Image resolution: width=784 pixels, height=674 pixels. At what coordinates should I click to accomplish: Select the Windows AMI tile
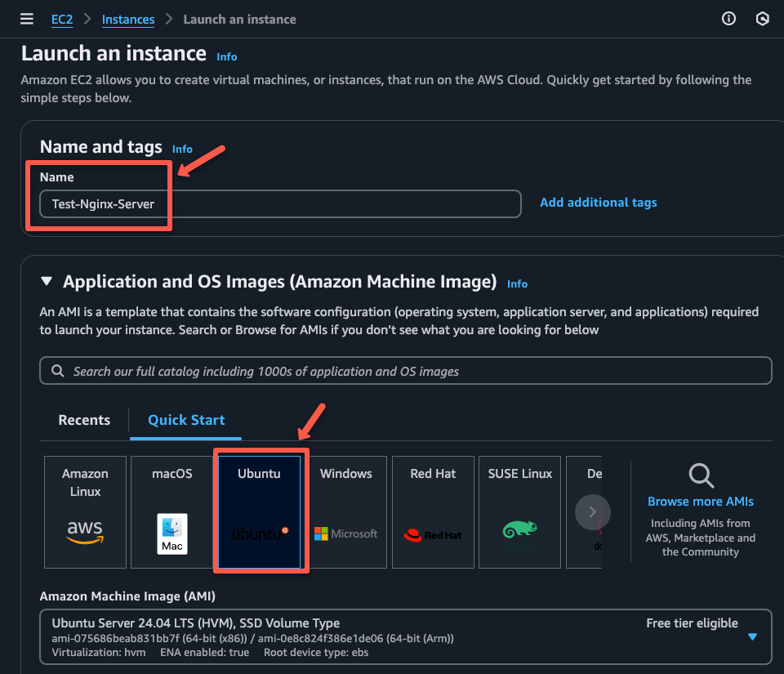[x=346, y=512]
